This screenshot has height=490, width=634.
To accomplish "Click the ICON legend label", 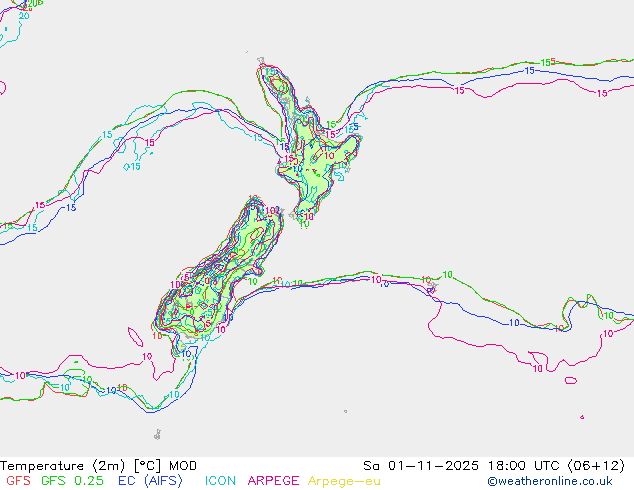I will tap(220, 481).
